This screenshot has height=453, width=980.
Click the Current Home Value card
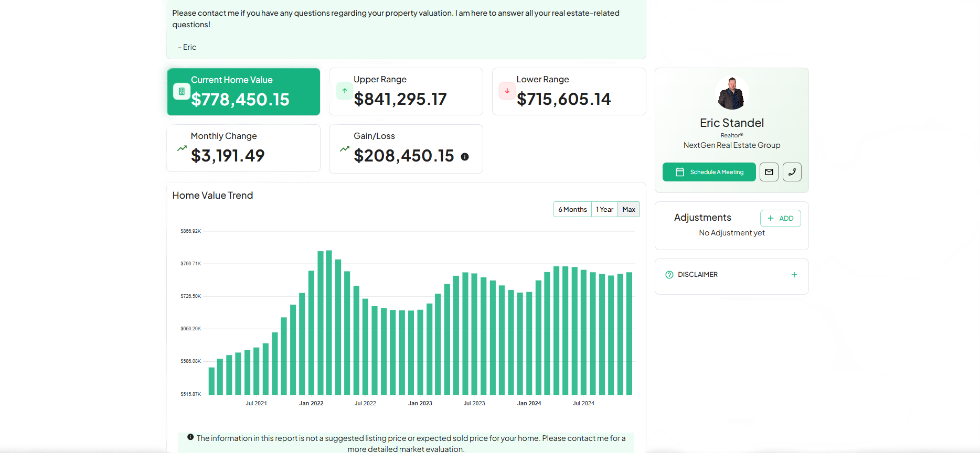tap(243, 92)
